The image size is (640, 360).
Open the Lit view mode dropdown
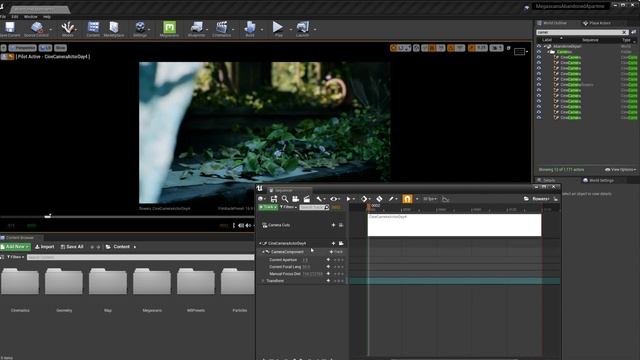(46, 48)
